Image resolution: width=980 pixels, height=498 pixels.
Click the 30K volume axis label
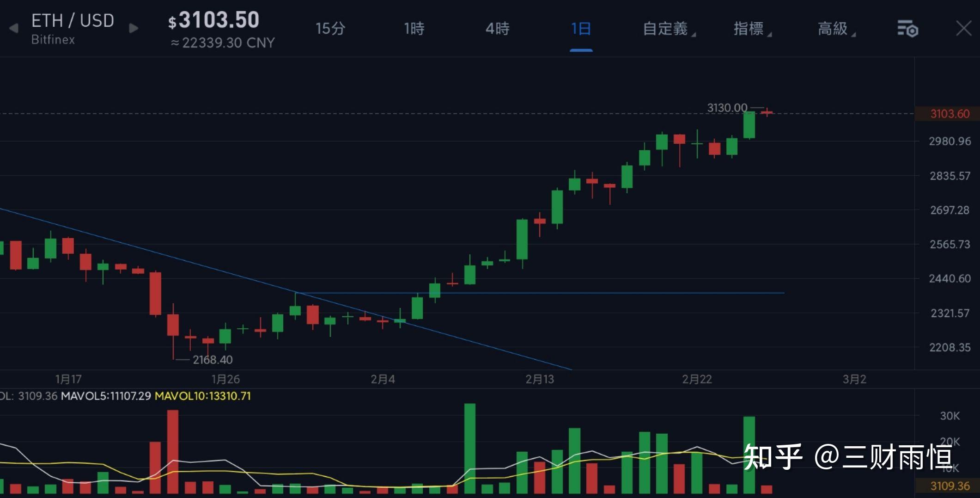[950, 416]
